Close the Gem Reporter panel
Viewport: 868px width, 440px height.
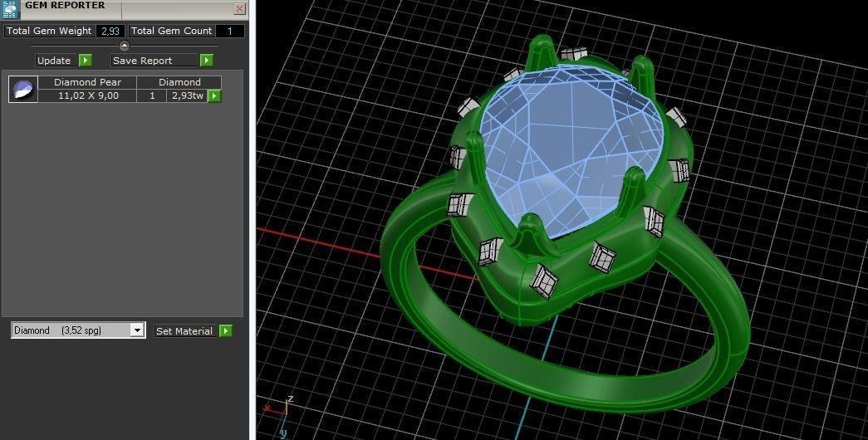pos(240,8)
